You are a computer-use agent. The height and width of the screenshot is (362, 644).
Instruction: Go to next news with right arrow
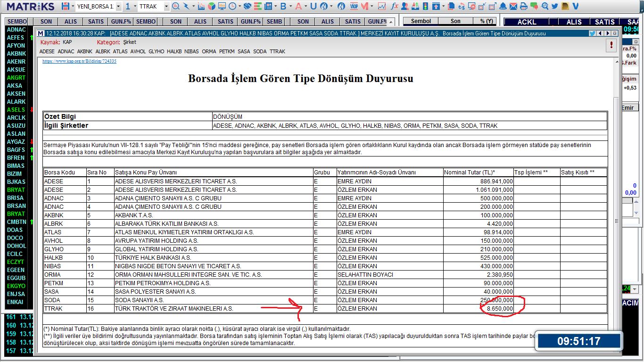[608, 33]
